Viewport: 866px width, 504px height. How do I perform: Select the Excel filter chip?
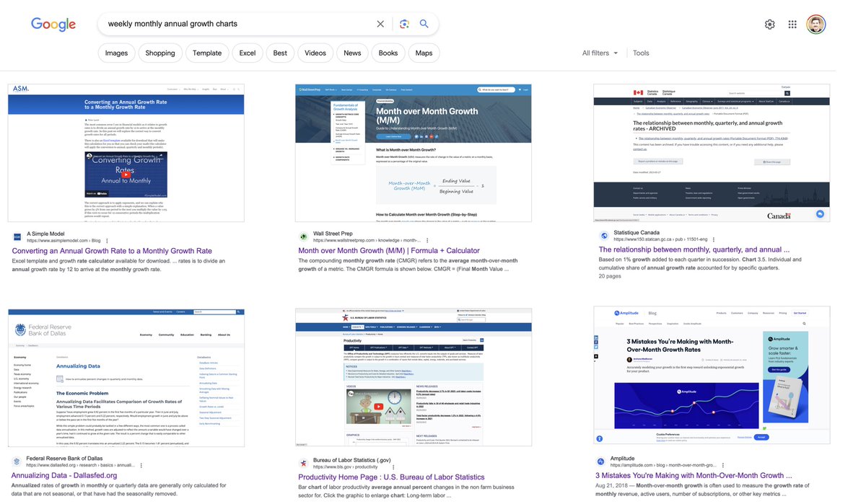[248, 53]
